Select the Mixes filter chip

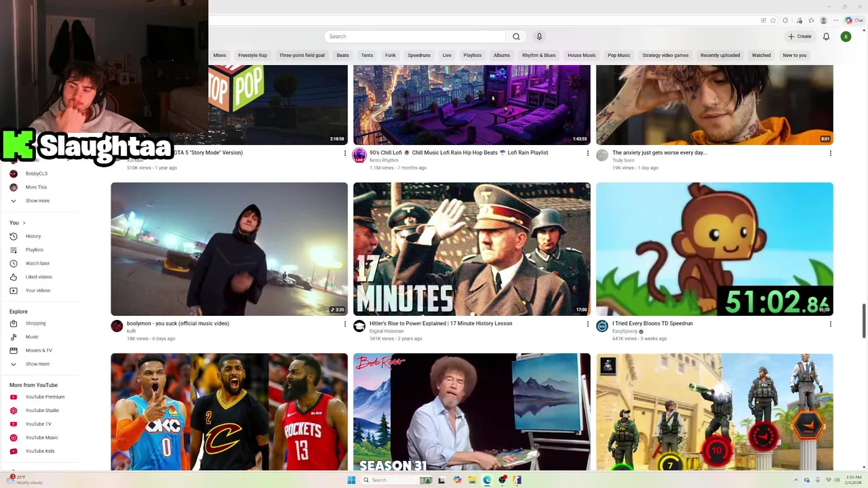(220, 55)
